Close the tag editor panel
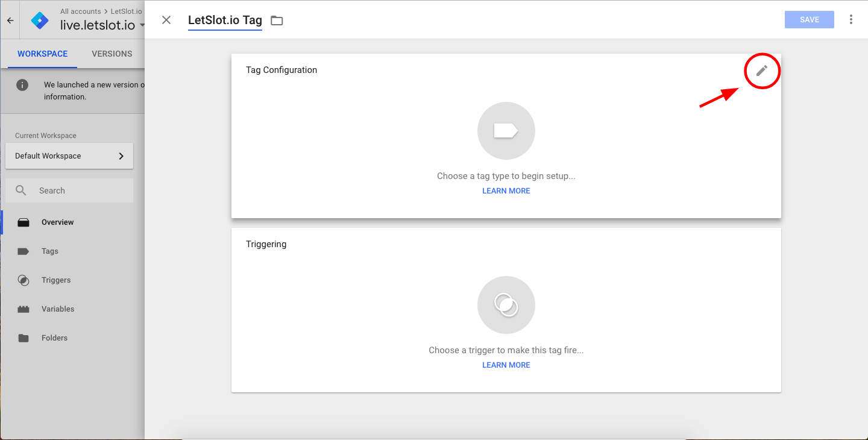The width and height of the screenshot is (868, 440). [x=166, y=20]
